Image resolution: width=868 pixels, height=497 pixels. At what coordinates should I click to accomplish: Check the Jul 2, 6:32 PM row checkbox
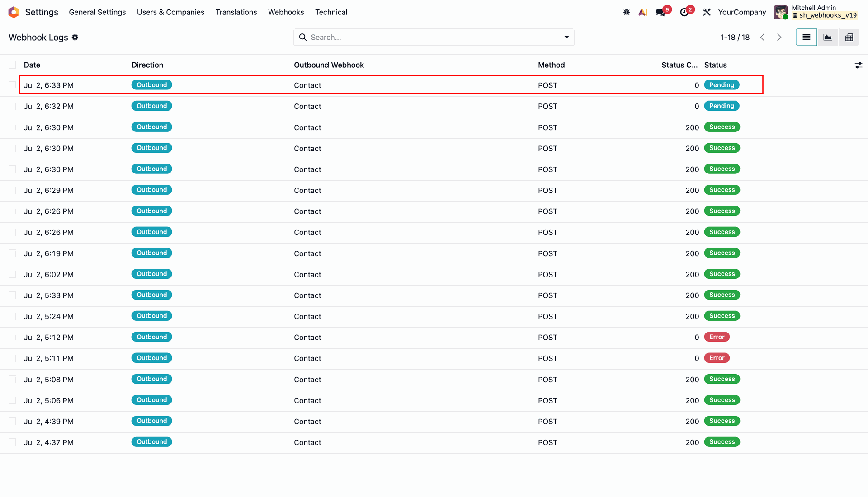click(x=12, y=106)
